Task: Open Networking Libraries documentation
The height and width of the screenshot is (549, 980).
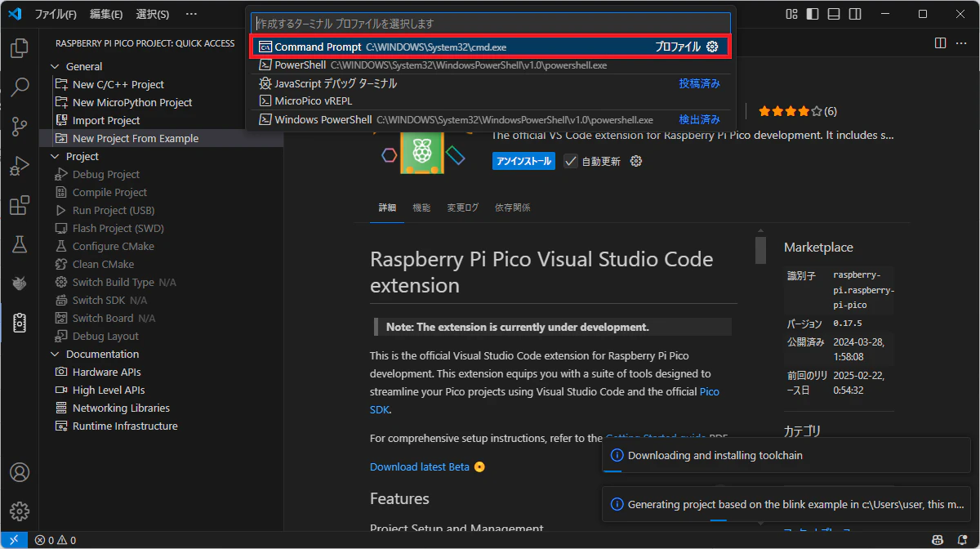Action: click(121, 408)
